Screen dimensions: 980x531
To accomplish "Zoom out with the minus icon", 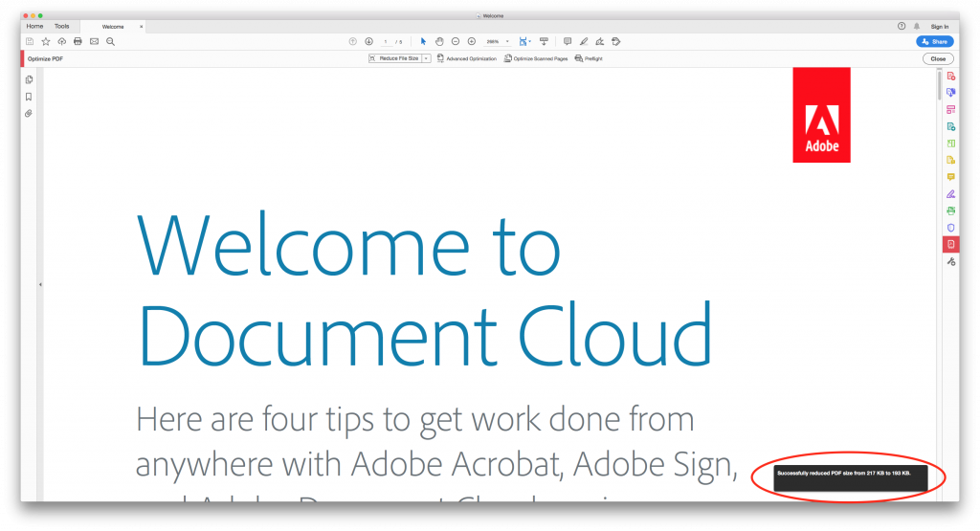I will pyautogui.click(x=456, y=41).
